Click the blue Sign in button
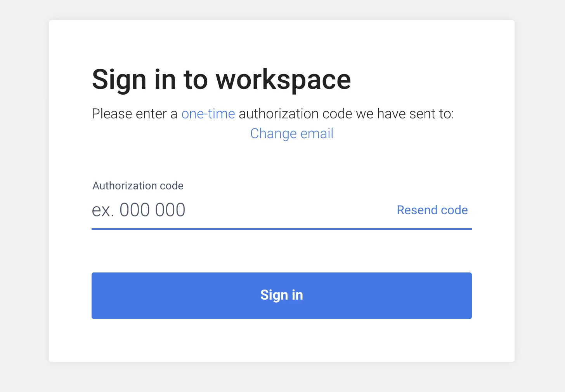Image resolution: width=565 pixels, height=392 pixels. pyautogui.click(x=281, y=295)
